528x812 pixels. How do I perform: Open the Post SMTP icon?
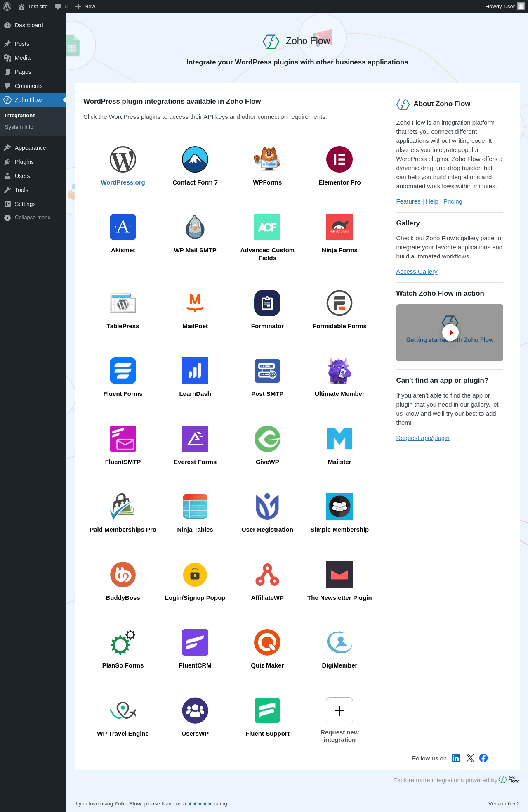267,371
